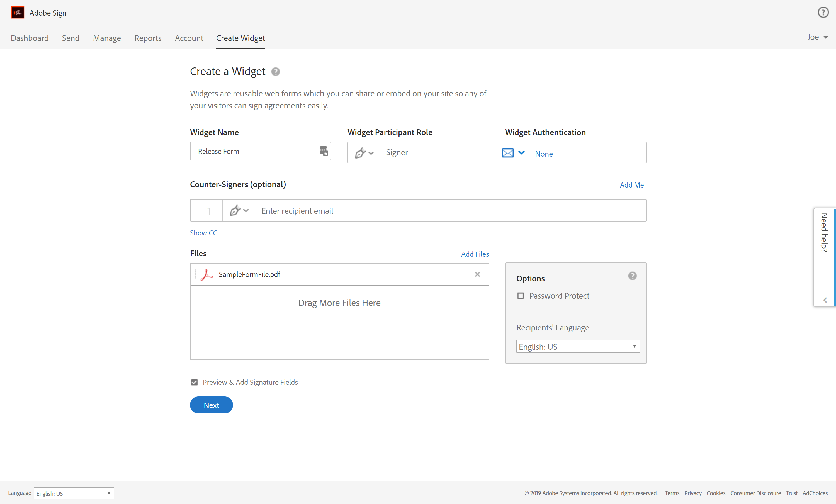Image resolution: width=836 pixels, height=504 pixels.
Task: Click the Show CC link
Action: tap(203, 233)
